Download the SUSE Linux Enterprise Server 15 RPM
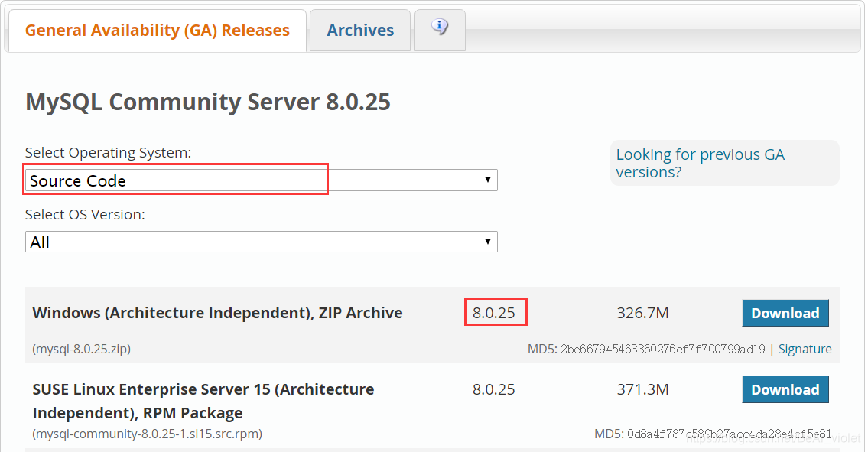This screenshot has width=868, height=452. pos(785,389)
